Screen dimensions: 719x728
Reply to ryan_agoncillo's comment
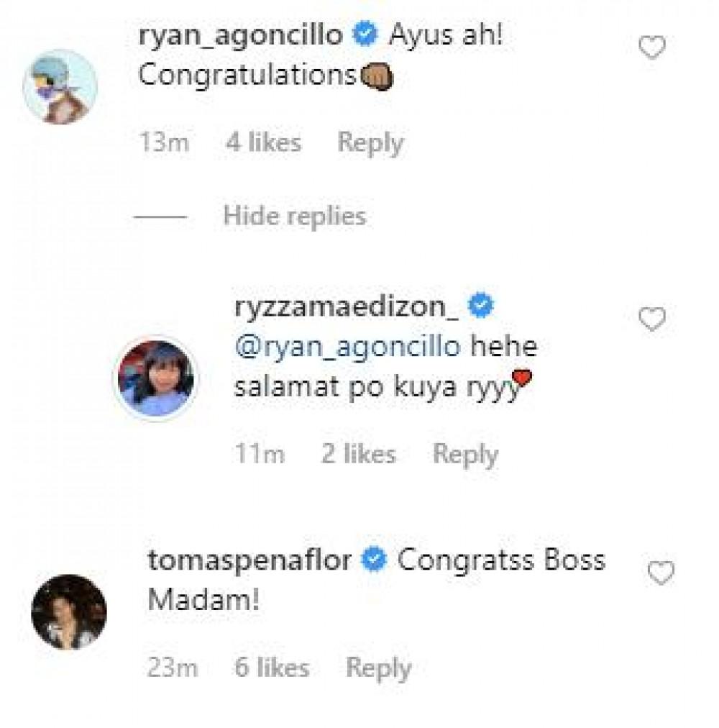pyautogui.click(x=370, y=142)
